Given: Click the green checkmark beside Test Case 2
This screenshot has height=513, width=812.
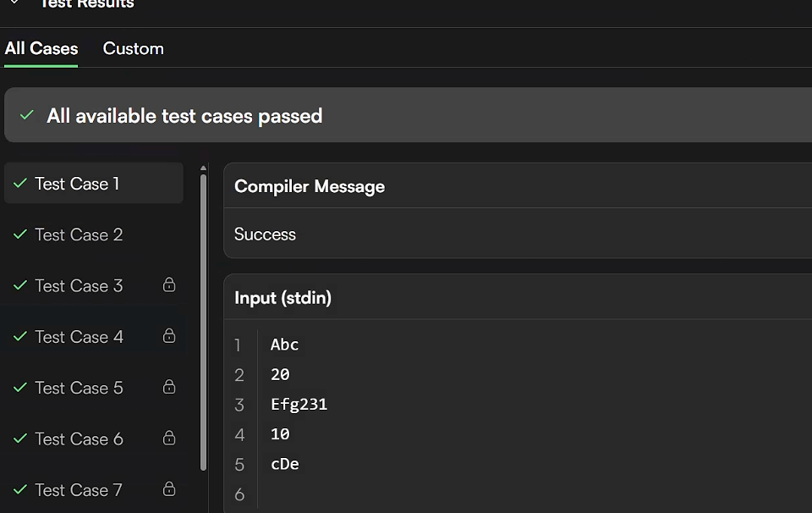Looking at the screenshot, I should click(20, 234).
